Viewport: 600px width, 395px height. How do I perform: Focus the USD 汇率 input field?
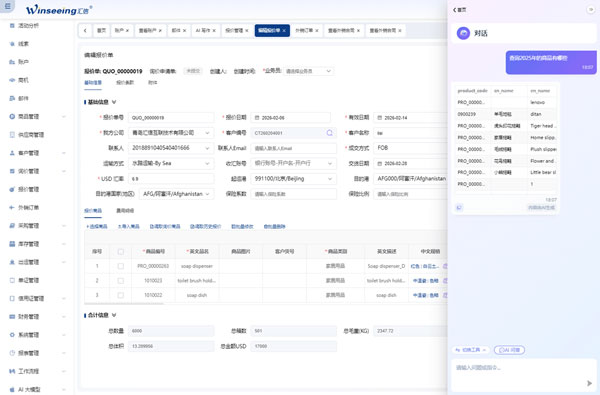point(171,179)
